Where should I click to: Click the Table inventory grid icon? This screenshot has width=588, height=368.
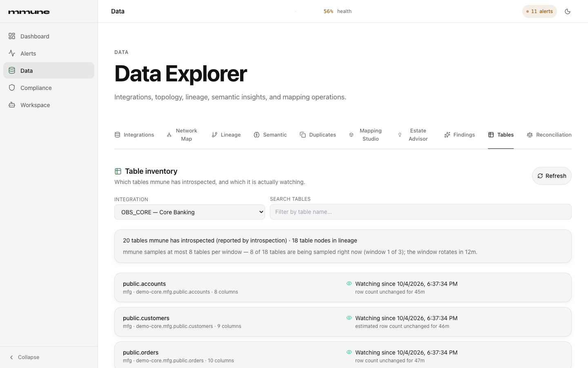118,171
